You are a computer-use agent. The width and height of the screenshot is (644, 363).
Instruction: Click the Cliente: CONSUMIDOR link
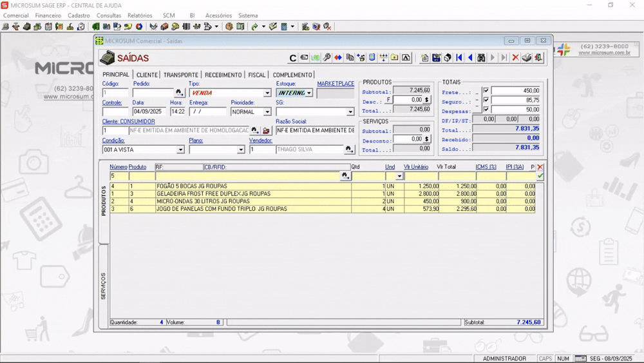click(x=129, y=121)
